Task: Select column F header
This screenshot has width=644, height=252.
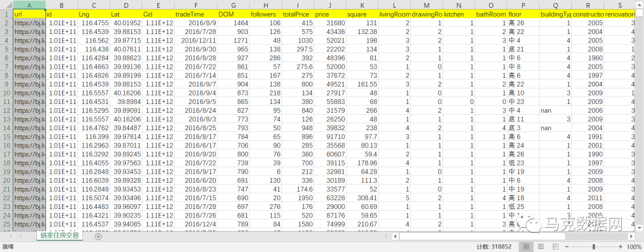Action: coord(196,5)
